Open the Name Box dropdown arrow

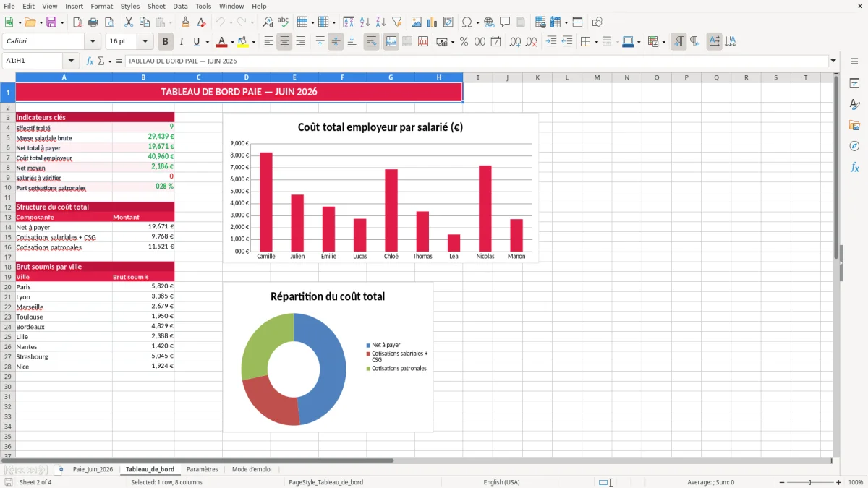71,61
